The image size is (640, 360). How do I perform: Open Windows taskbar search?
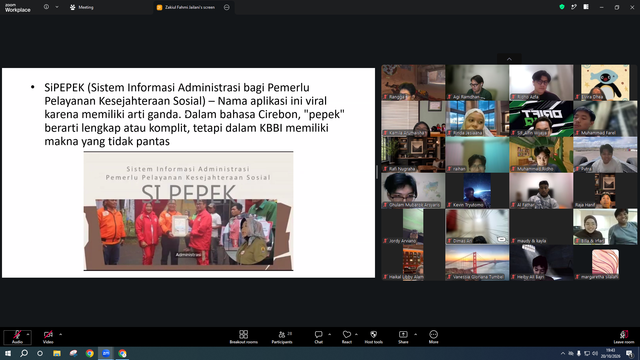click(24, 353)
